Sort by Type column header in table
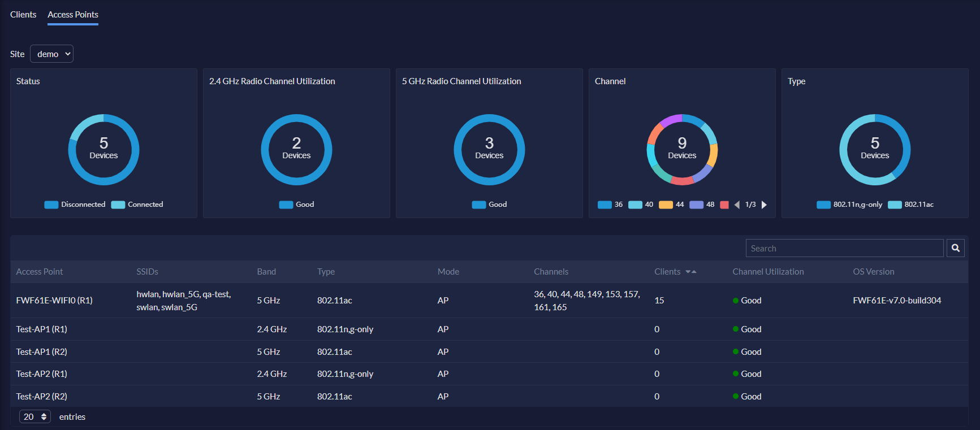Viewport: 980px width, 430px height. pos(326,272)
